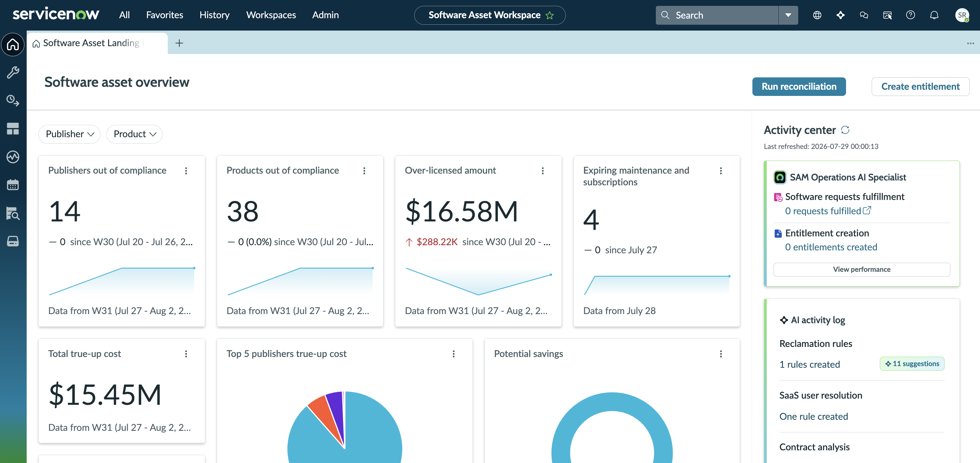Click View performance
Viewport: 980px width, 463px height.
pyautogui.click(x=861, y=269)
